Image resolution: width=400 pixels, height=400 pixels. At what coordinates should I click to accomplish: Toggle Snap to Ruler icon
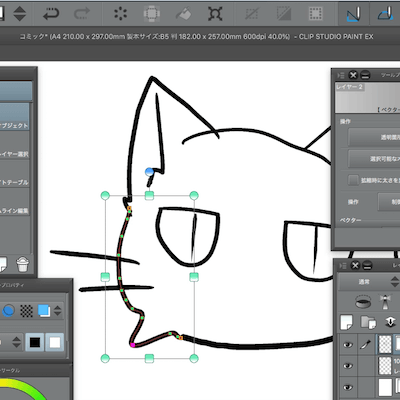(x=354, y=14)
